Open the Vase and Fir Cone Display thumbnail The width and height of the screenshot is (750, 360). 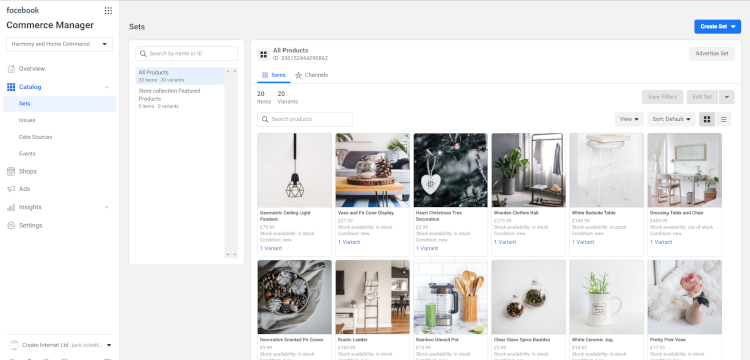(x=373, y=170)
